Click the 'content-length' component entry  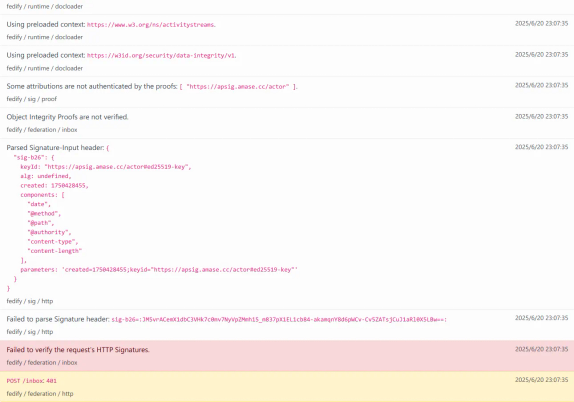55,251
